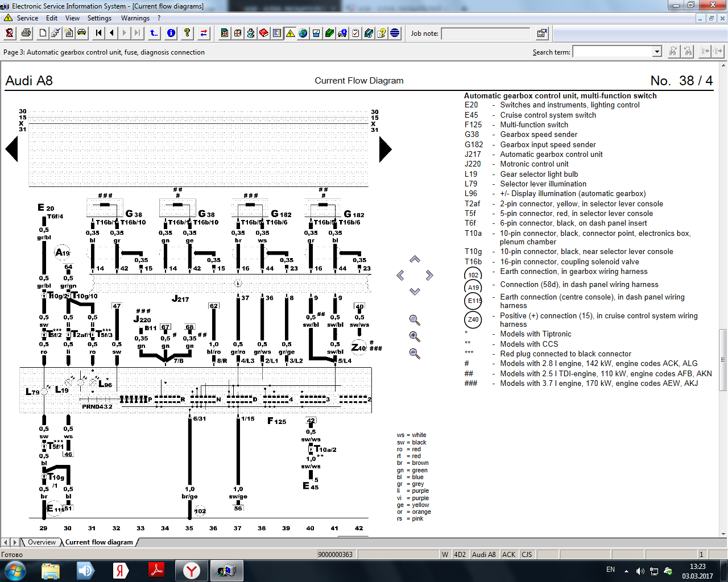The image size is (728, 582).
Task: Open the Settings menu
Action: (100, 18)
